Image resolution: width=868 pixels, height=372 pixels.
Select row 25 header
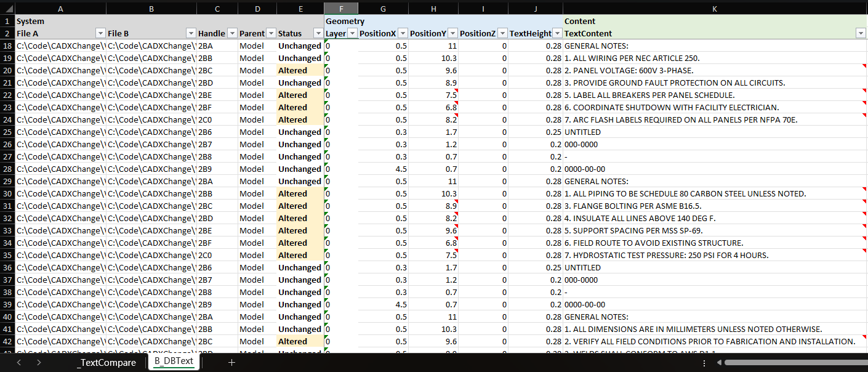7,132
